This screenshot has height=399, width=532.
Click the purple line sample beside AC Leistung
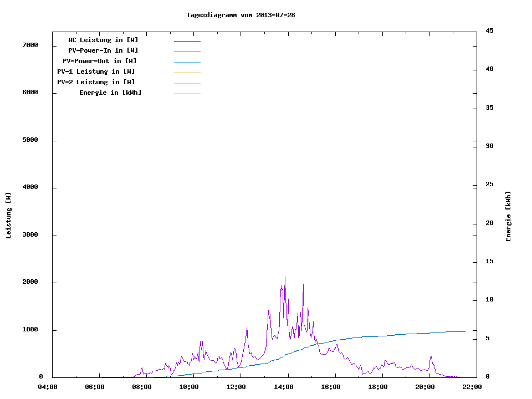[x=187, y=41]
